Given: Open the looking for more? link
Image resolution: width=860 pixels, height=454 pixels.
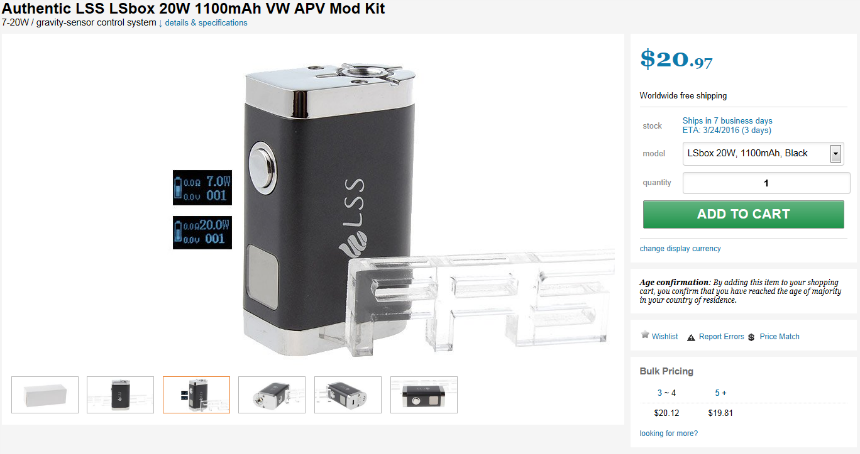Looking at the screenshot, I should [x=669, y=433].
